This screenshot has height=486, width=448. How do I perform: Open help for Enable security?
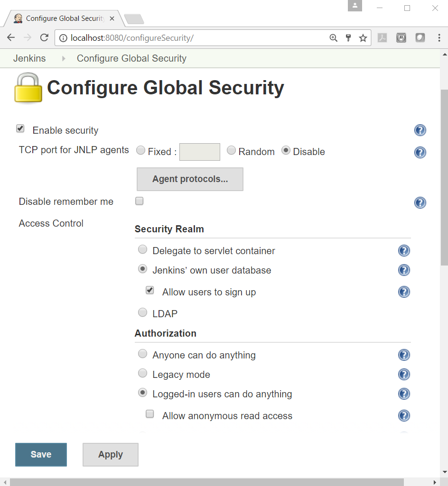click(x=420, y=130)
